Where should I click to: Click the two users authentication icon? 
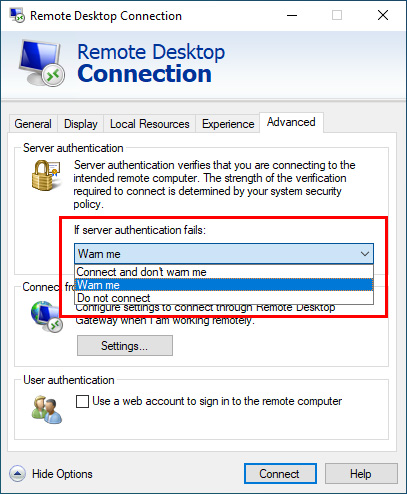click(47, 409)
